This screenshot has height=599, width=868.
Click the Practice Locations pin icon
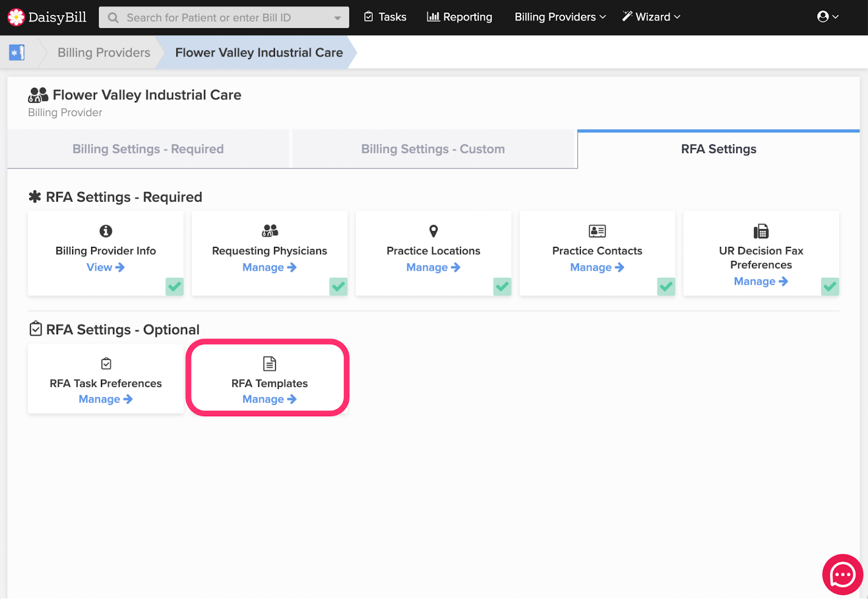tap(433, 231)
